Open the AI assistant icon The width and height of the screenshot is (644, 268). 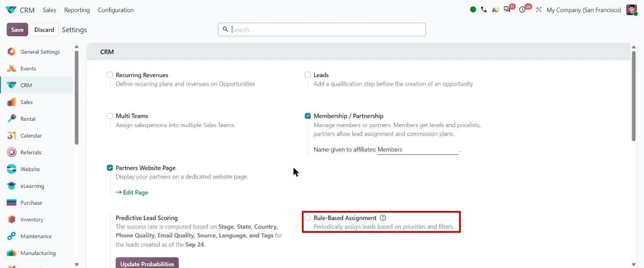495,10
